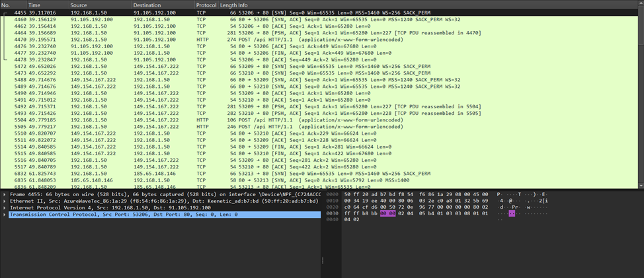This screenshot has width=644, height=278.
Task: Sort by the Time column header
Action: pyautogui.click(x=34, y=5)
